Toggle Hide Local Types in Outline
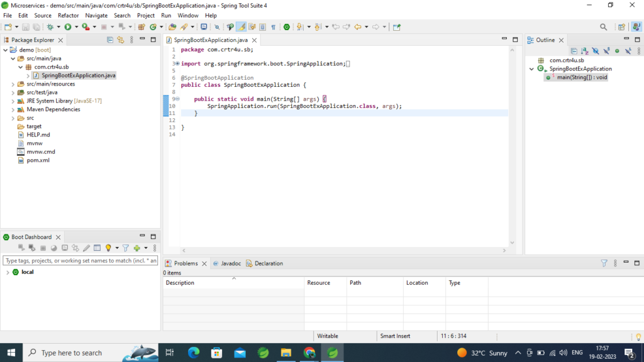 point(628,51)
